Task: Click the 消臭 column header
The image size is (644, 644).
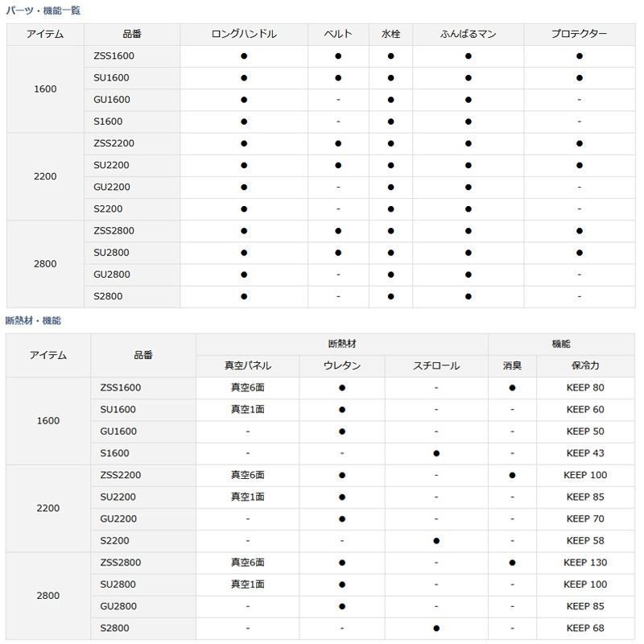Action: pos(512,365)
